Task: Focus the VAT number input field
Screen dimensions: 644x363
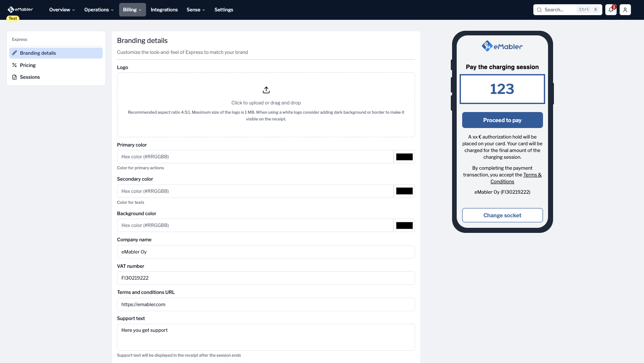Action: pyautogui.click(x=266, y=278)
